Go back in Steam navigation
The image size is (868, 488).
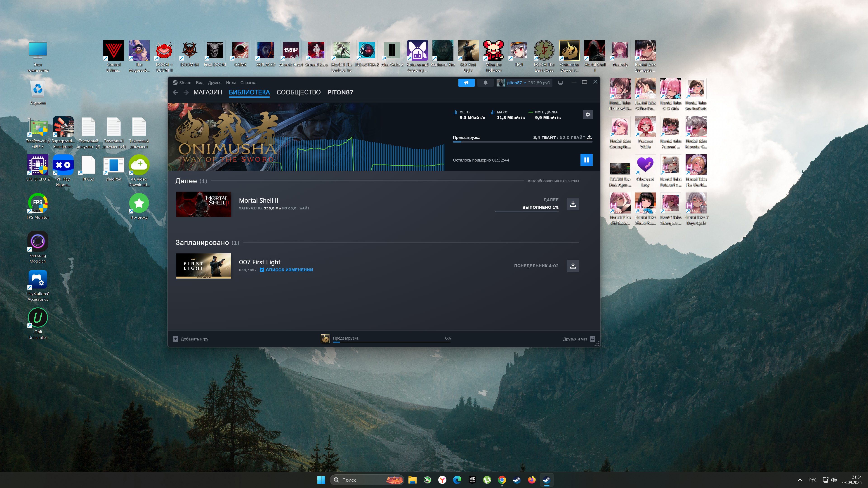(x=175, y=92)
